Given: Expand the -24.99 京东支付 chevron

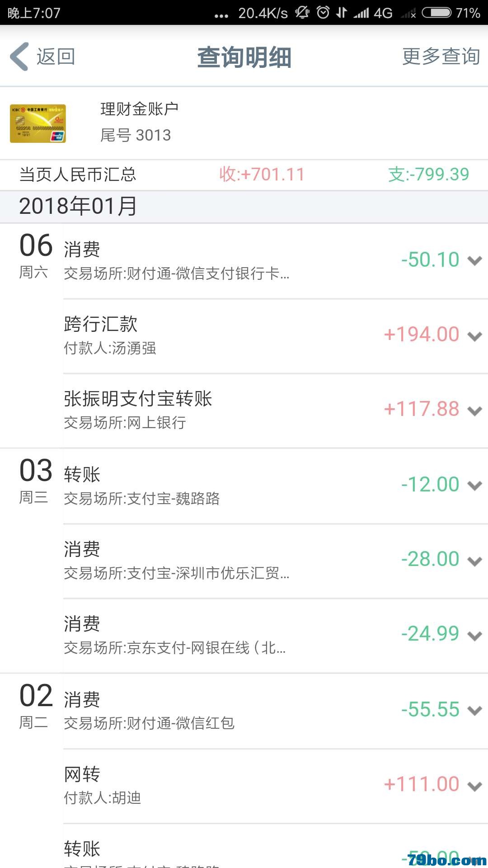Looking at the screenshot, I should tap(474, 636).
